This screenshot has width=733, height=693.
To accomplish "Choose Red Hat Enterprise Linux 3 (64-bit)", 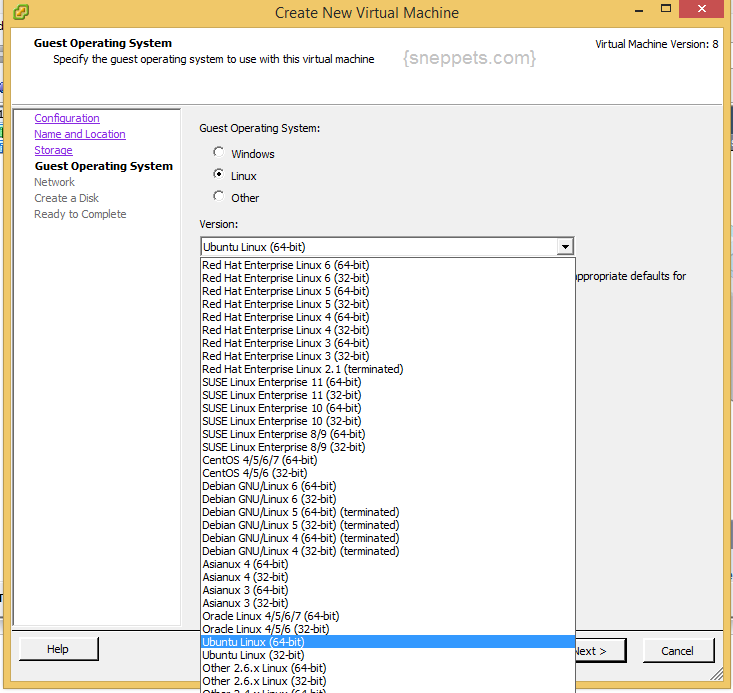I will click(x=388, y=343).
